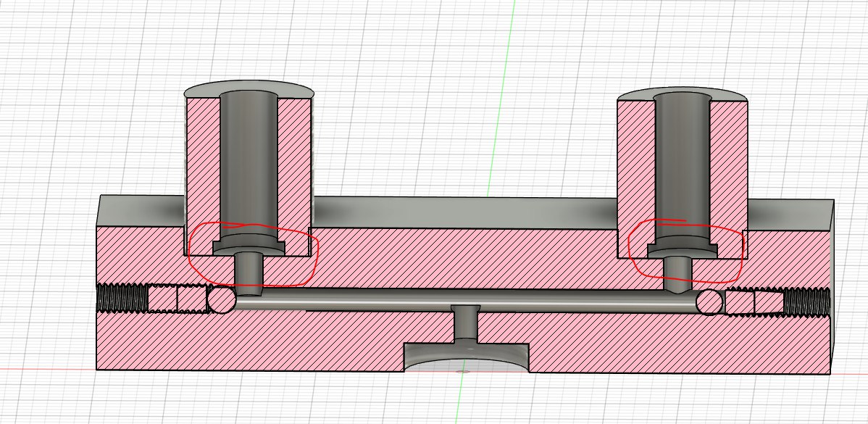868x424 pixels.
Task: Select the right set screw plug
Action: tap(754, 301)
